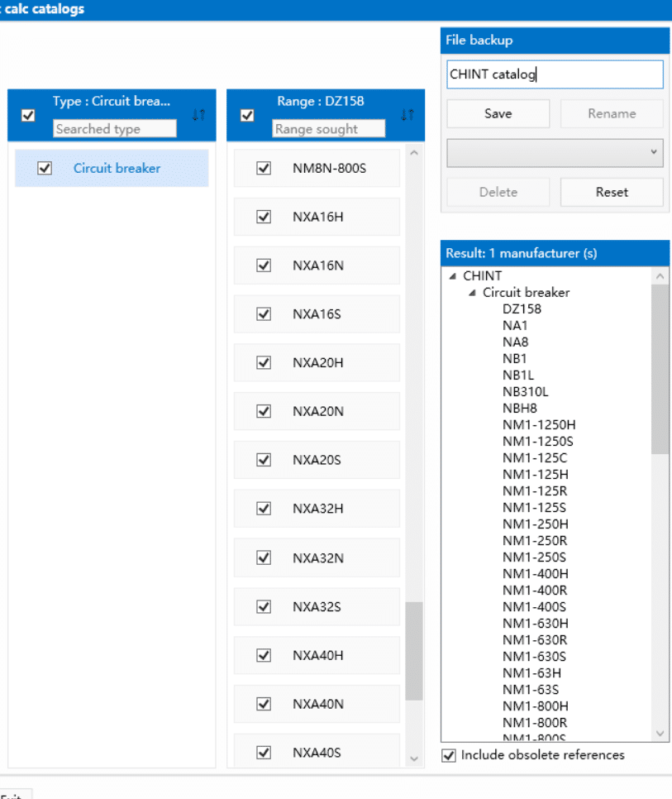Uncheck the NXA20N checkbox
672x799 pixels.
[x=264, y=411]
